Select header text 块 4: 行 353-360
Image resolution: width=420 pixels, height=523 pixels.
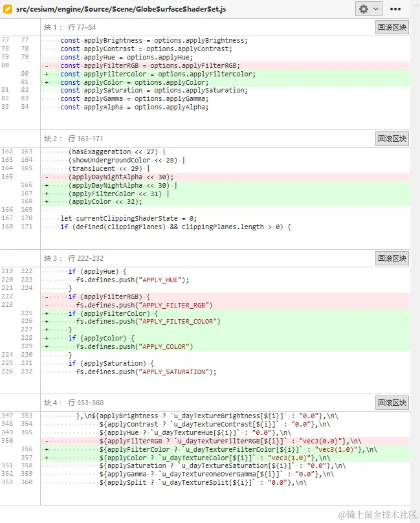73,403
